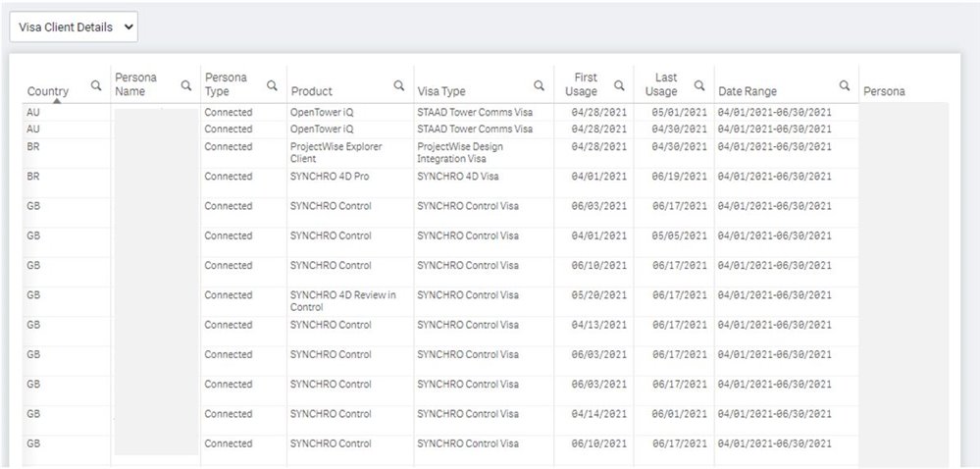Select SYNCHRO 4D Visa cell
Image resolution: width=980 pixels, height=469 pixels.
(x=457, y=177)
